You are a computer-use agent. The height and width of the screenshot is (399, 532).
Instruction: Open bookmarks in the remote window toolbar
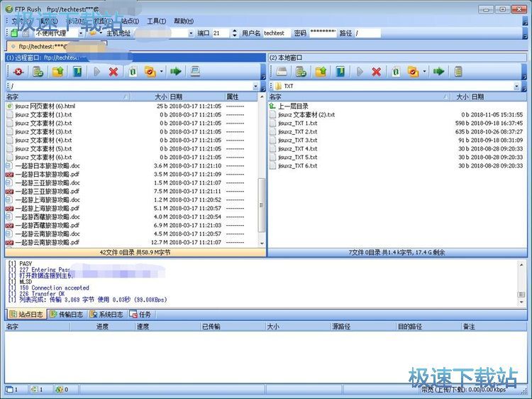tap(77, 72)
